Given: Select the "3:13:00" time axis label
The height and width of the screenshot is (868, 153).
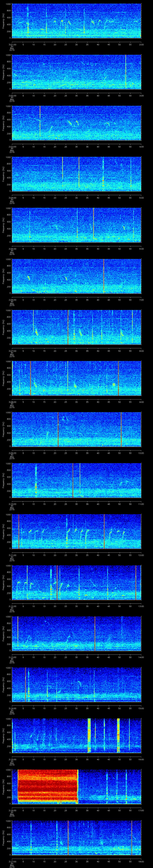Looking at the screenshot, I should pyautogui.click(x=12, y=657).
